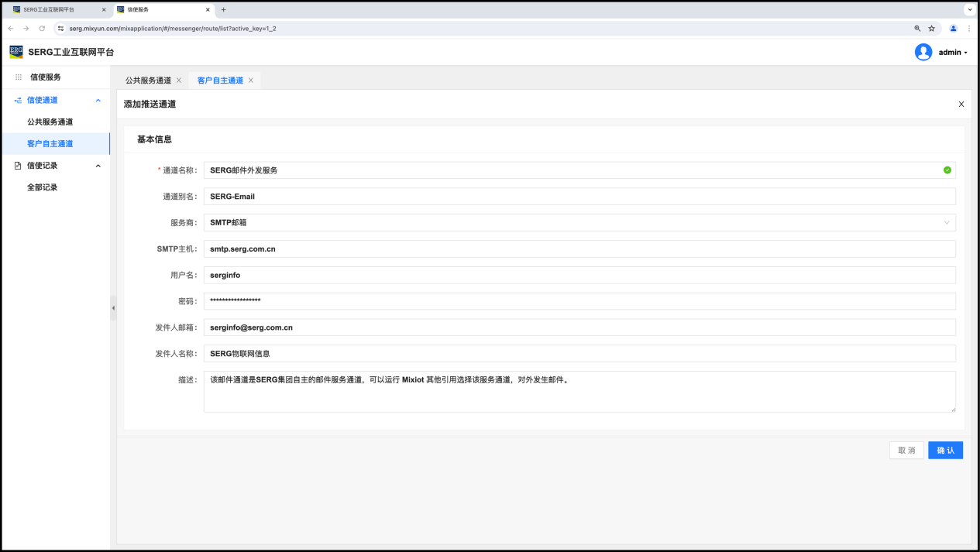Collapse the 信使通道 menu section

click(x=98, y=100)
